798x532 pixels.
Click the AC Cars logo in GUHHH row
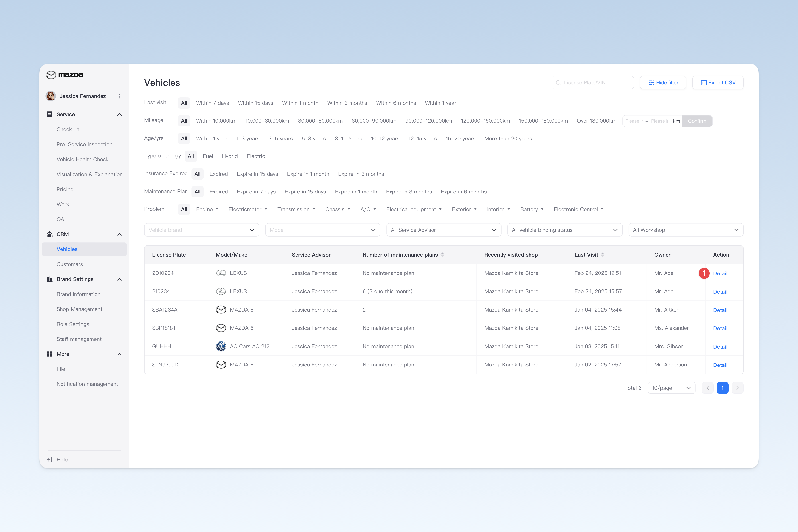click(x=221, y=346)
